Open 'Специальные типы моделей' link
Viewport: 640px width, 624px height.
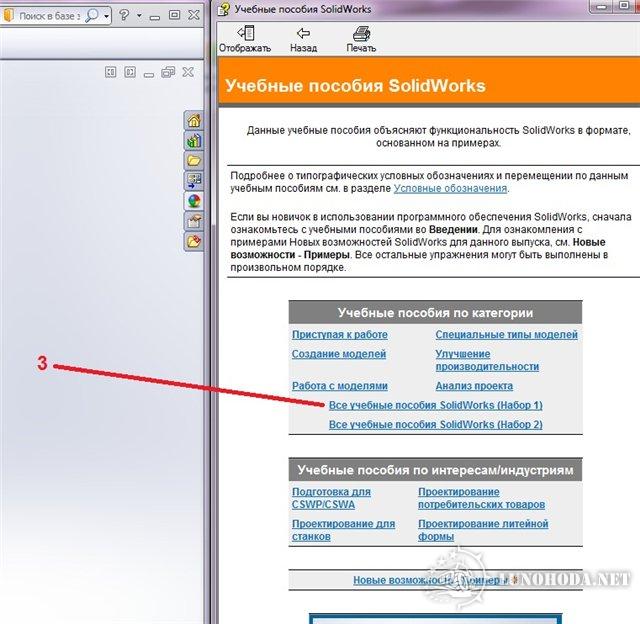507,335
